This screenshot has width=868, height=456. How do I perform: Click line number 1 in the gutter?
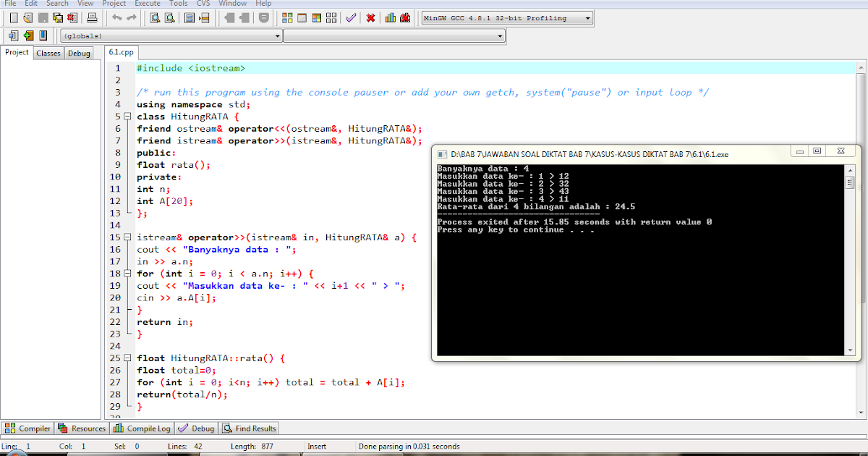(117, 68)
